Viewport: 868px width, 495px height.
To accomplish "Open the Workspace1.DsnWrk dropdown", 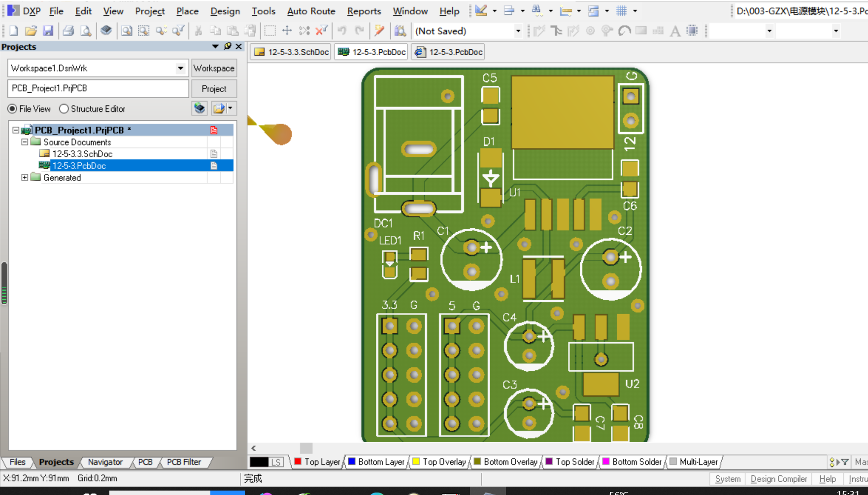I will (x=181, y=68).
